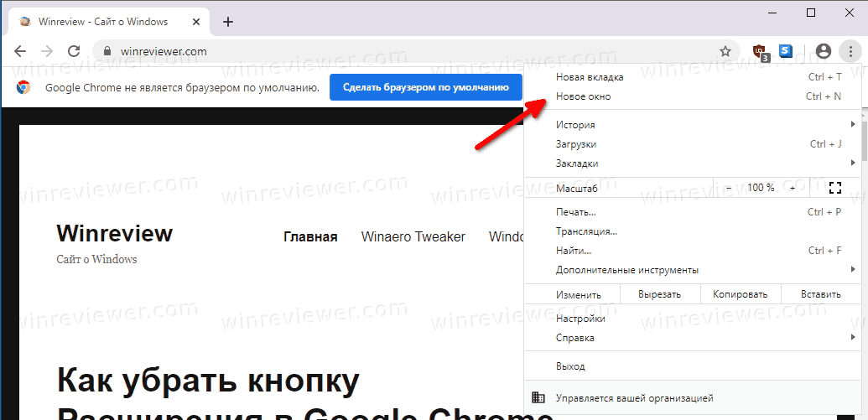
Task: Click the Chrome logo in the infobar
Action: click(23, 87)
